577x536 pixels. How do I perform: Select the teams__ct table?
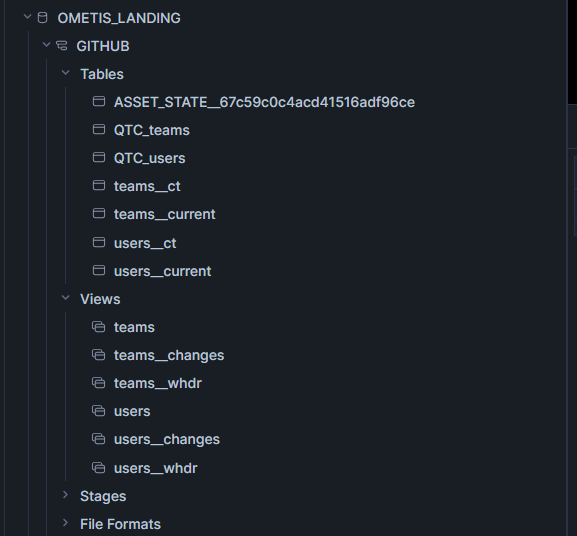pos(147,187)
